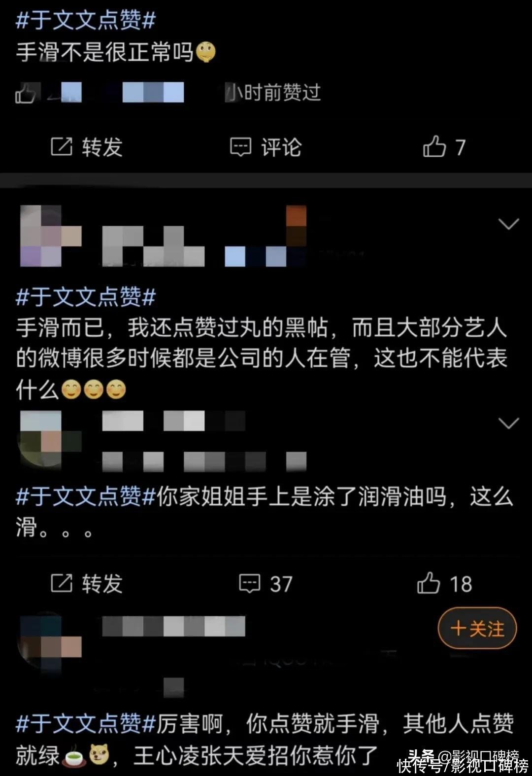Image resolution: width=532 pixels, height=776 pixels.
Task: Open the hashtag above 手滑而已 text
Action: point(86,296)
